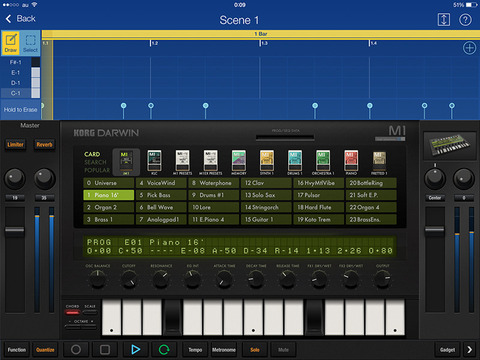Toggle the green loop icon
The width and height of the screenshot is (480, 360).
click(164, 349)
